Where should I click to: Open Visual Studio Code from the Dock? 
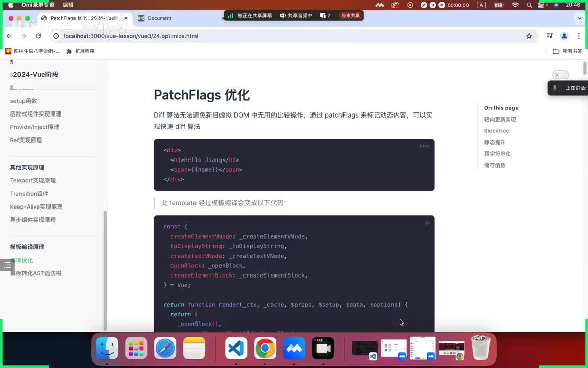(x=236, y=348)
